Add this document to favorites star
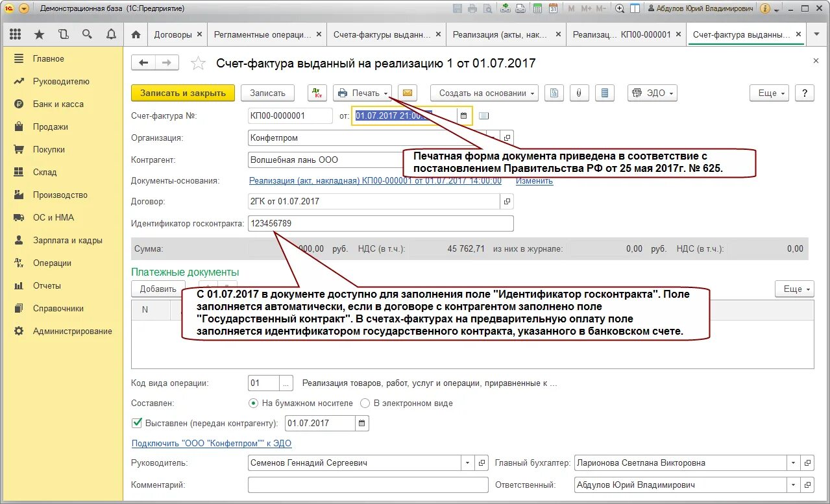830x504 pixels. point(198,63)
